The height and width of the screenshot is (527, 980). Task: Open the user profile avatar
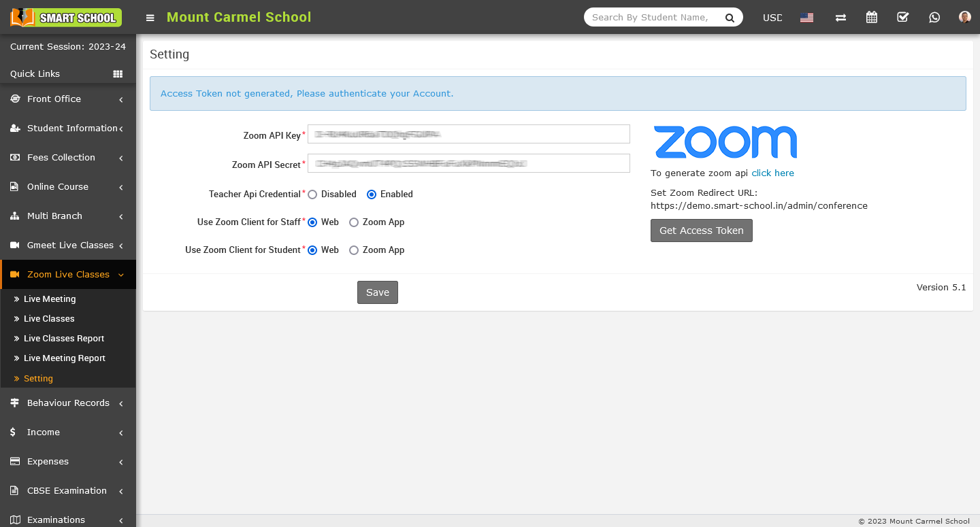964,18
